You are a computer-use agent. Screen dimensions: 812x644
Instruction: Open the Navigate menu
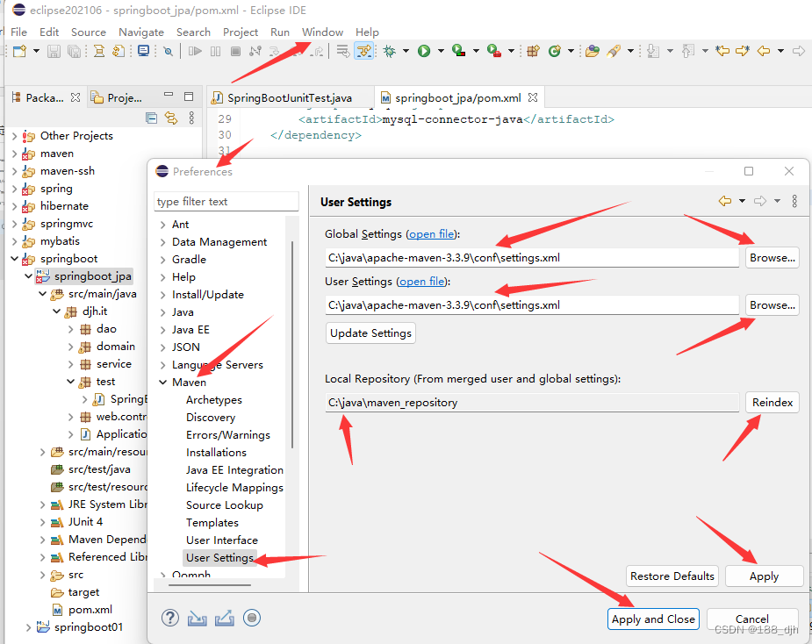point(140,32)
